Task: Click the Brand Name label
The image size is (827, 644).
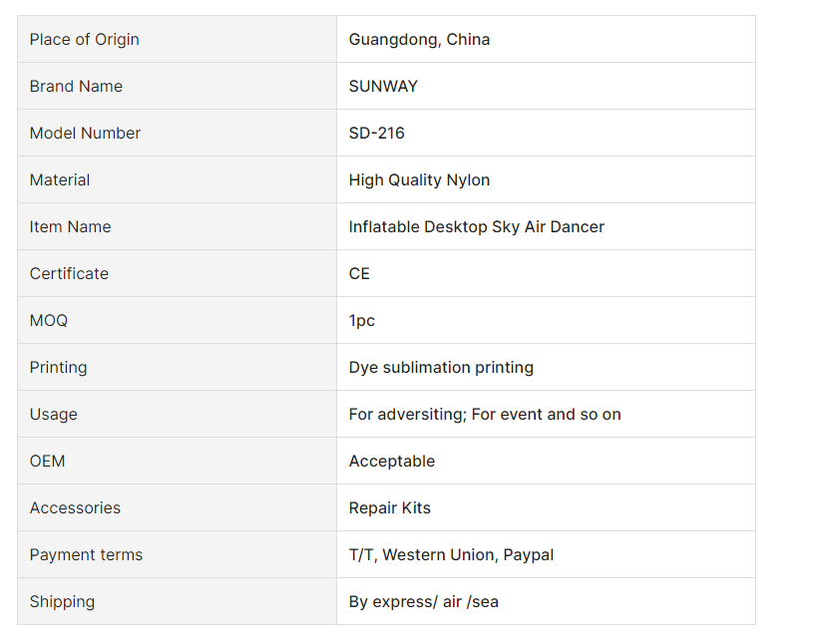Action: click(76, 86)
